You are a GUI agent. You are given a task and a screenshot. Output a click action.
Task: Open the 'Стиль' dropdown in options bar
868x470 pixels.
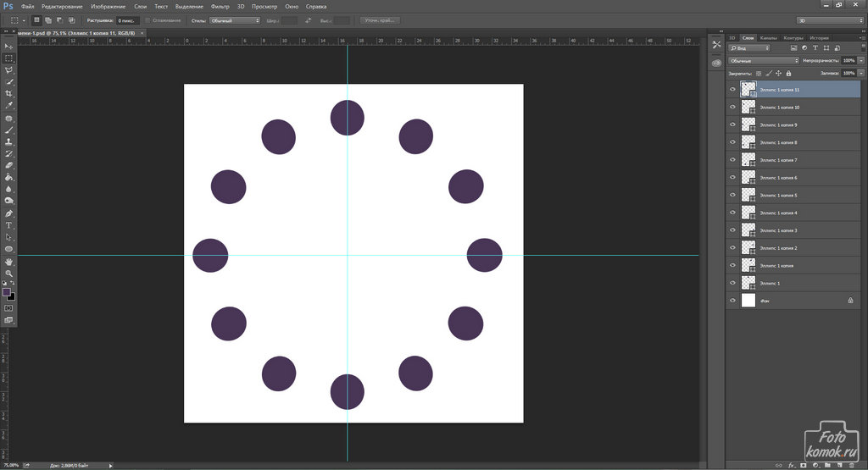click(233, 19)
